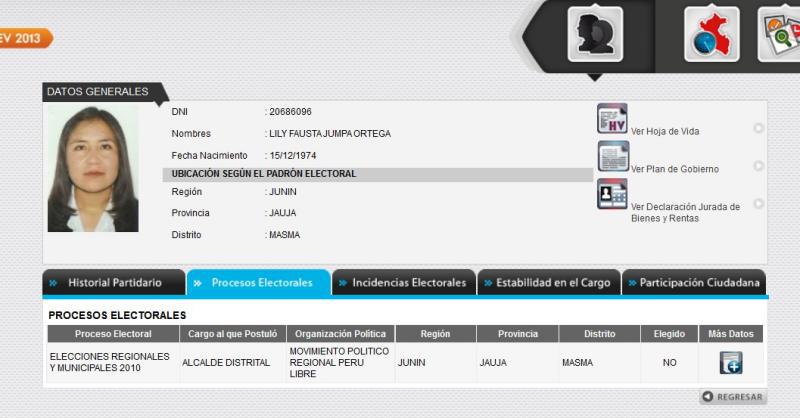The image size is (800, 418).
Task: Open the Participación Ciudadana tab
Action: tap(694, 282)
